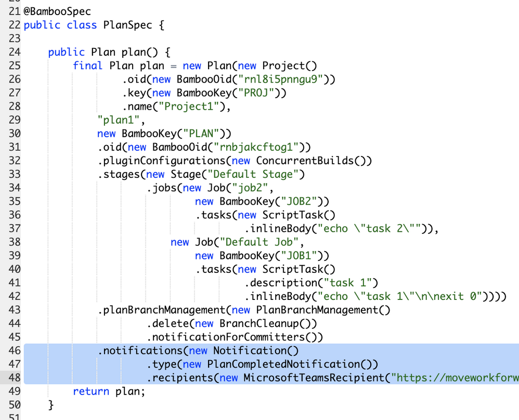The height and width of the screenshot is (420, 519).
Task: Click the notificationForCommitters method call
Action: pyautogui.click(x=231, y=337)
